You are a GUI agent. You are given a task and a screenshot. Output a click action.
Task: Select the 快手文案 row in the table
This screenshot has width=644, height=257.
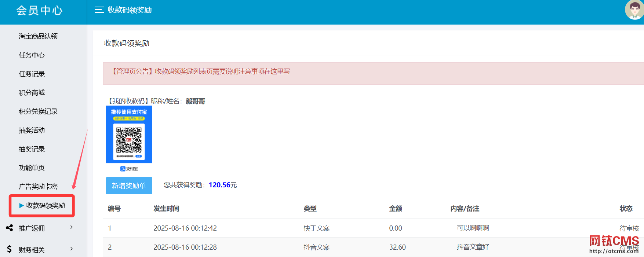316,228
